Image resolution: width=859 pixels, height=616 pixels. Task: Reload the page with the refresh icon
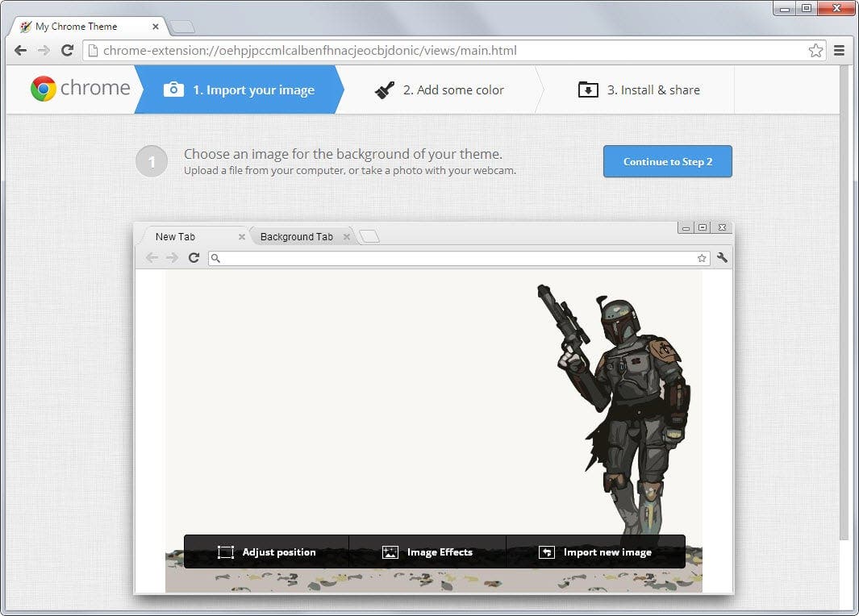click(68, 50)
